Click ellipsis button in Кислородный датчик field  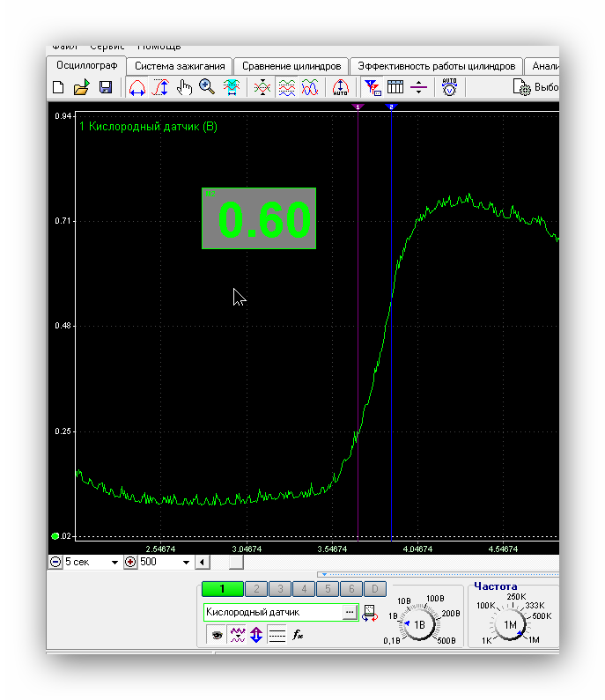pyautogui.click(x=350, y=612)
